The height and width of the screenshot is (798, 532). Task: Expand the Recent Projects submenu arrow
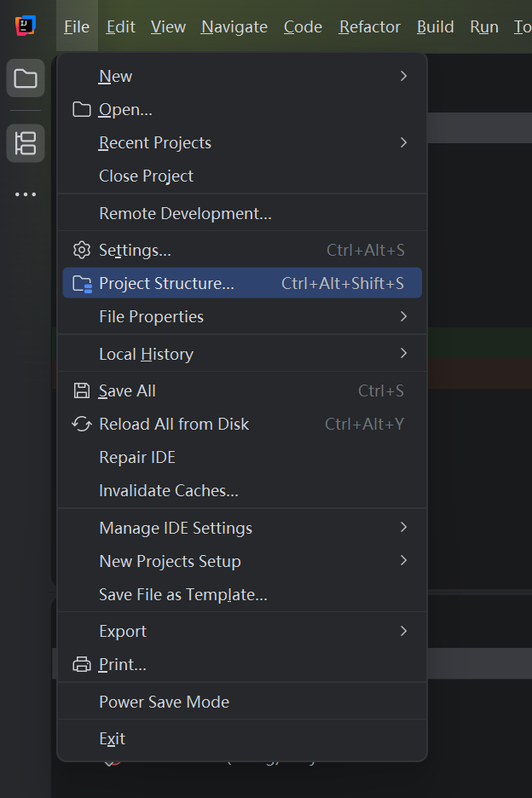[x=403, y=143]
